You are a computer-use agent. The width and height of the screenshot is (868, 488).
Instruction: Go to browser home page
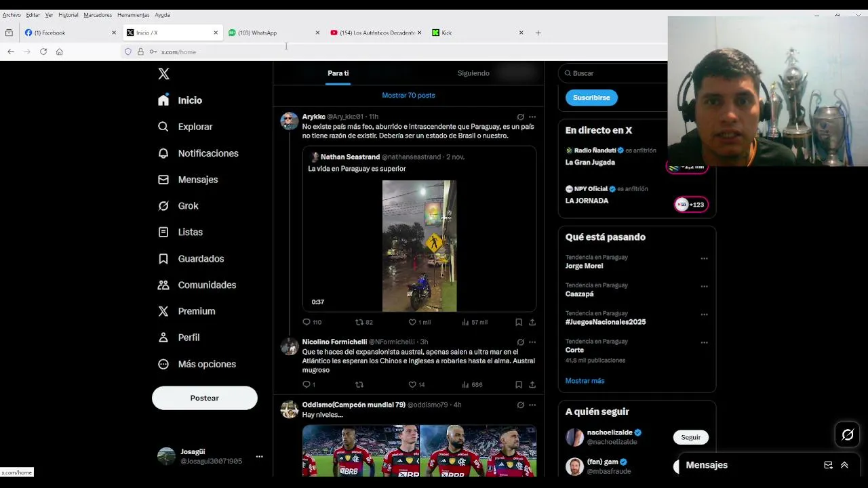60,52
